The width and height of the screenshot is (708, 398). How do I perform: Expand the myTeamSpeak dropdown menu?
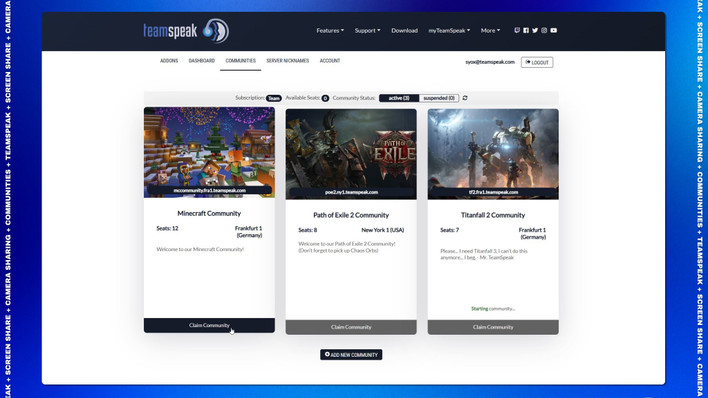tap(449, 30)
